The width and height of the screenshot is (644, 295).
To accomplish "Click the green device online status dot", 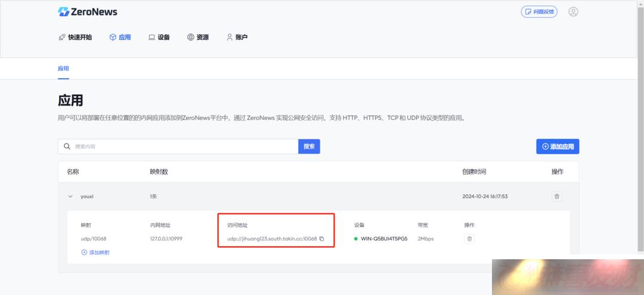I will (355, 239).
